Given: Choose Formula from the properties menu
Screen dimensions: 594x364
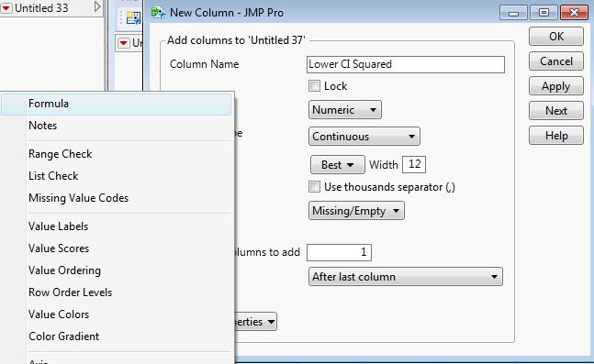Looking at the screenshot, I should [x=116, y=104].
